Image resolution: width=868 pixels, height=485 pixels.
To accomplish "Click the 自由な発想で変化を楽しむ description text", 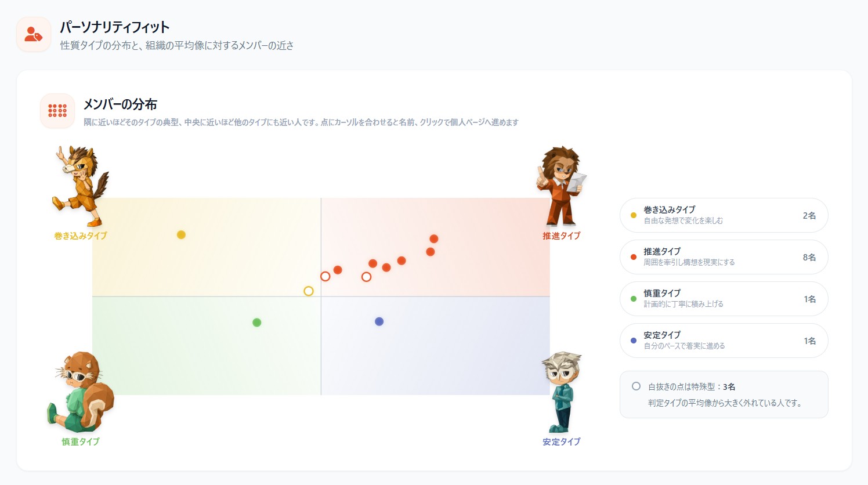I will [x=683, y=221].
